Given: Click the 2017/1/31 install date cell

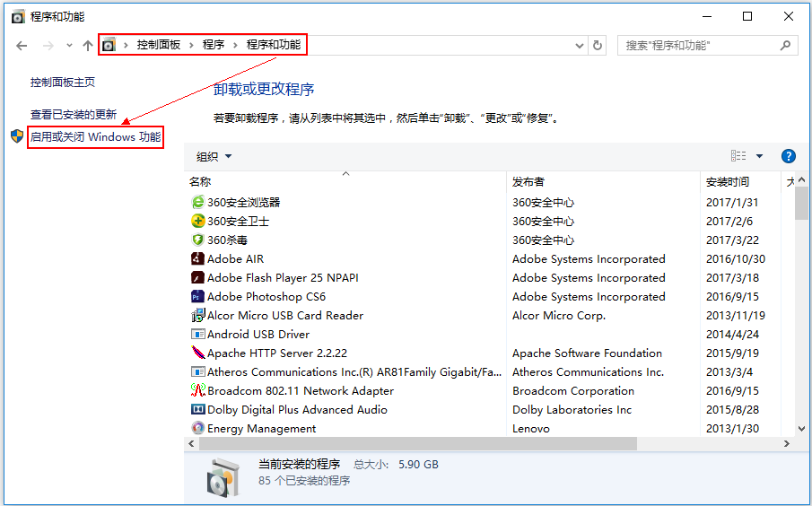Looking at the screenshot, I should click(x=732, y=203).
